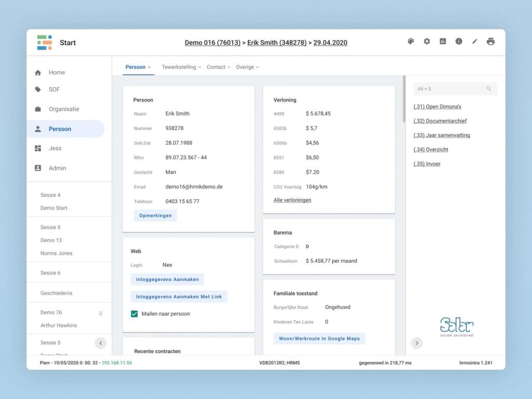
Task: Click the Schaalloon value $ 5.458,77 per maand
Action: pos(331,261)
